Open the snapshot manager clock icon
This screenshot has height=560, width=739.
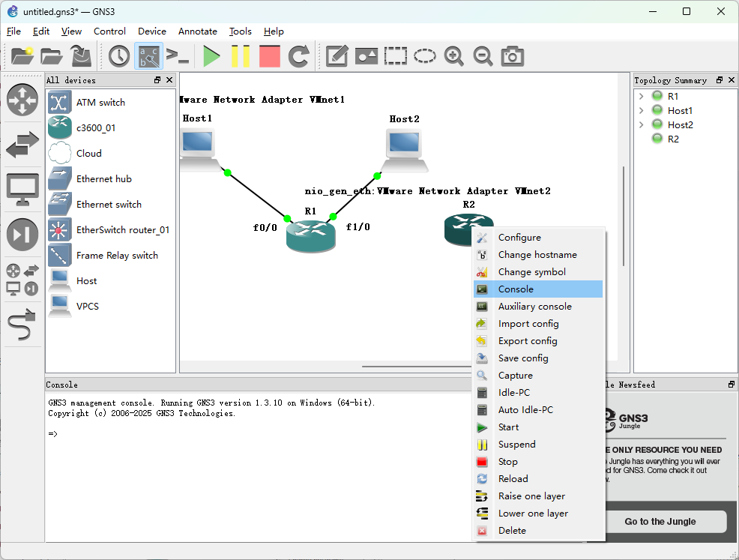tap(119, 56)
